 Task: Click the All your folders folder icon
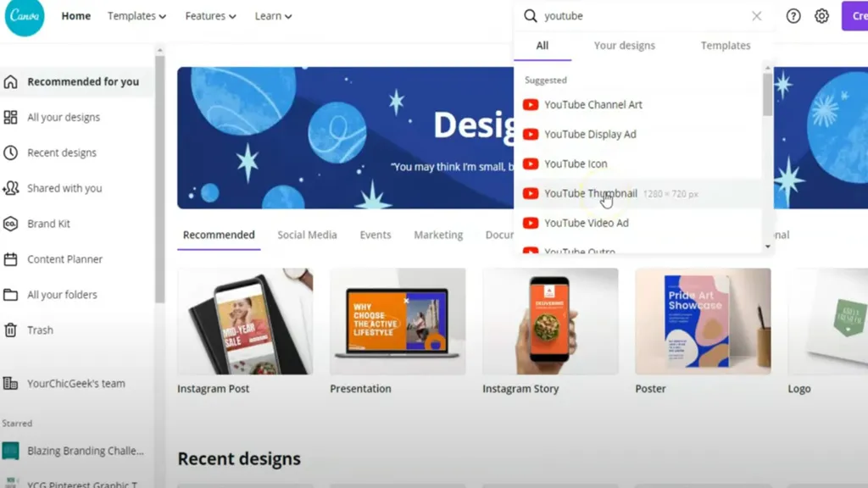[10, 294]
